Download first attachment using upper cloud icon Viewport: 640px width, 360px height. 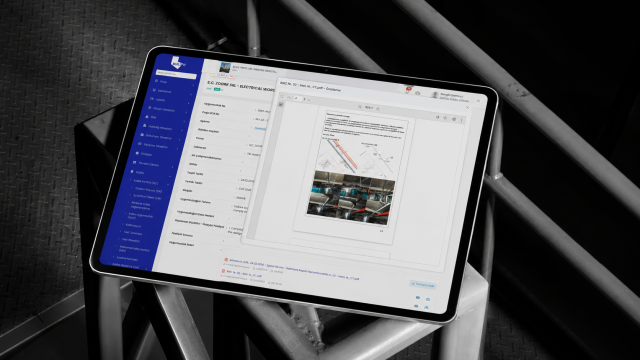click(427, 299)
